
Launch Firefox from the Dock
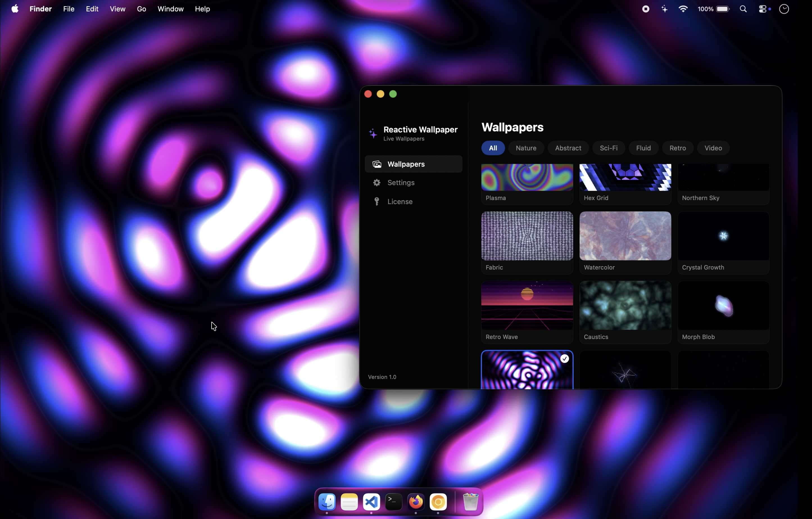pos(416,502)
